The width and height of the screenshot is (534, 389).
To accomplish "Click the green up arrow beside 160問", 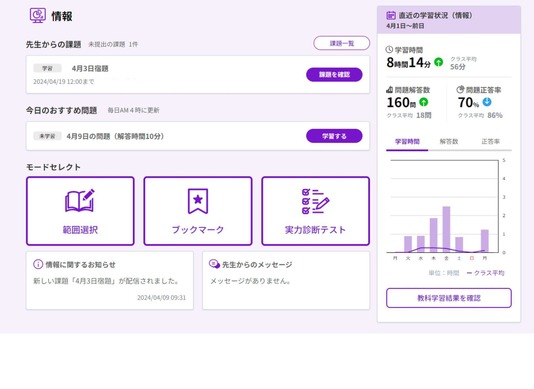I will tap(423, 102).
